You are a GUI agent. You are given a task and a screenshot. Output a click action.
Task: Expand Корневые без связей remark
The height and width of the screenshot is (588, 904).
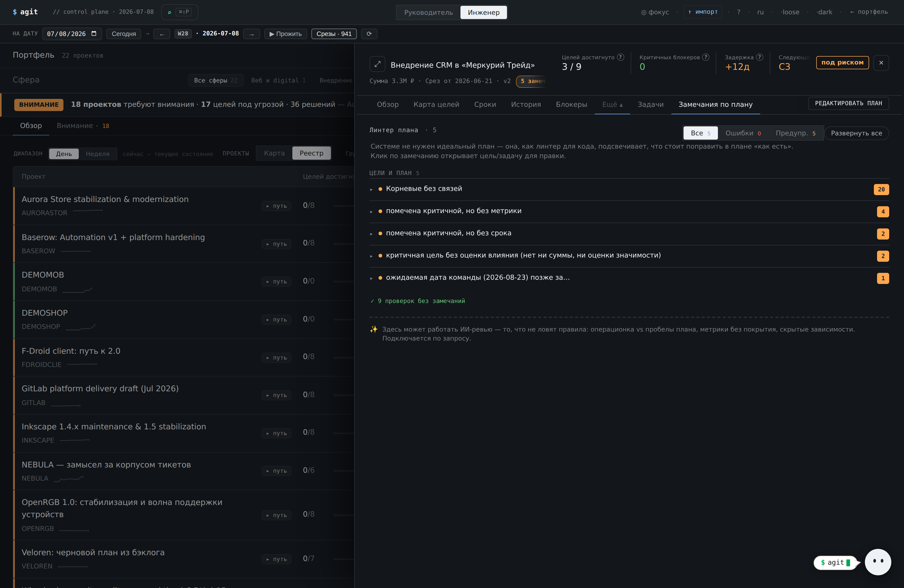pos(629,189)
